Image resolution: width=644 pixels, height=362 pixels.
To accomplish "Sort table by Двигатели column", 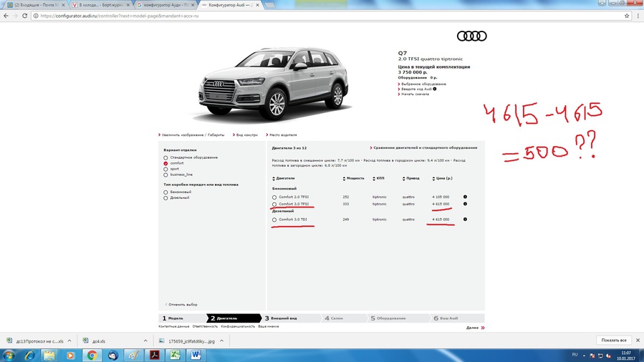I will coord(284,178).
